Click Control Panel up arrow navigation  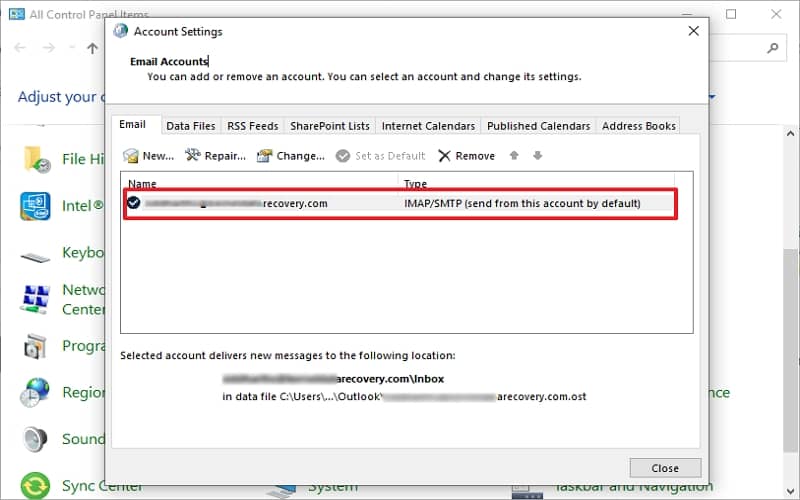click(92, 48)
